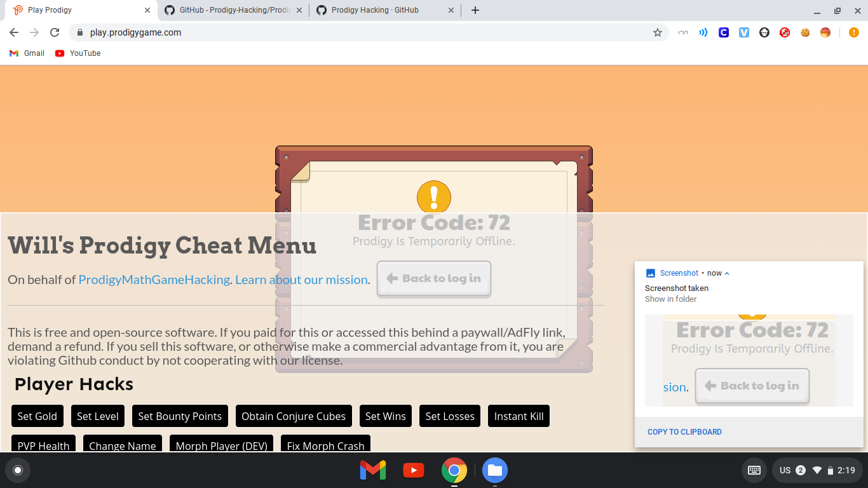Click Obtain Conjure Cubes button
868x488 pixels.
coord(294,416)
